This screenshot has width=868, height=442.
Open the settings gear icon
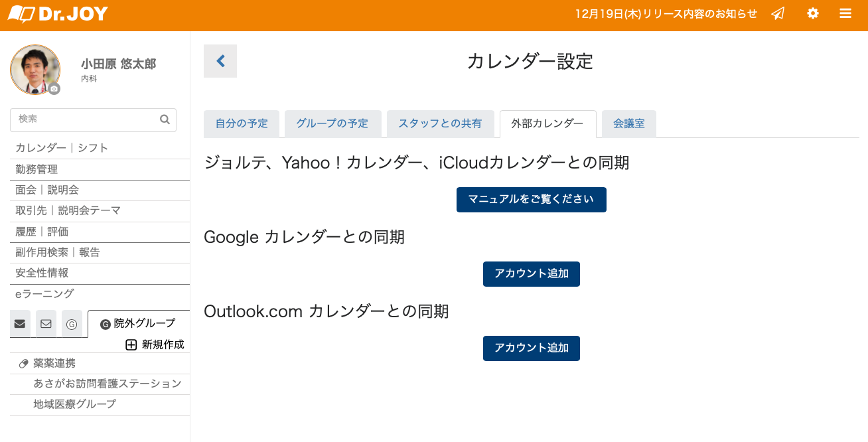(813, 13)
